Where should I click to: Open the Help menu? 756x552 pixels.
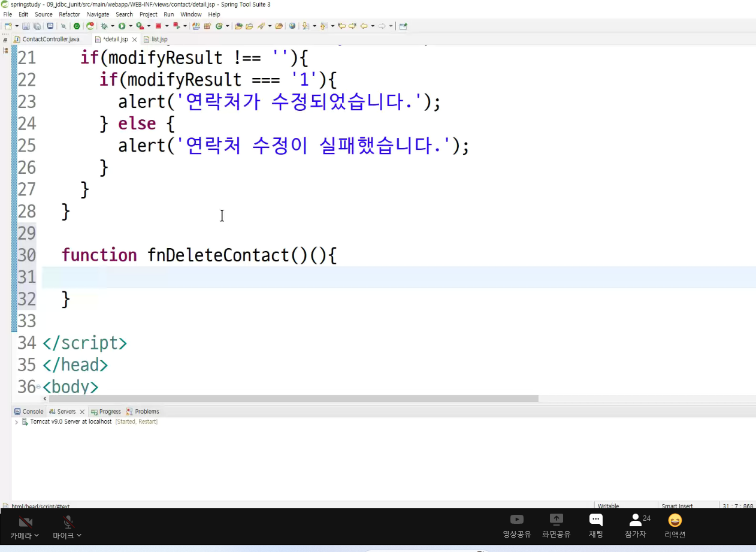point(214,14)
